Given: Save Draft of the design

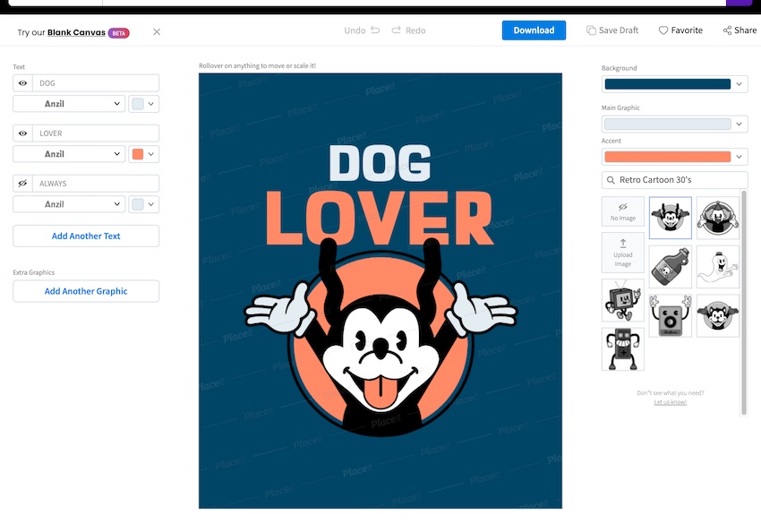Looking at the screenshot, I should click(612, 30).
